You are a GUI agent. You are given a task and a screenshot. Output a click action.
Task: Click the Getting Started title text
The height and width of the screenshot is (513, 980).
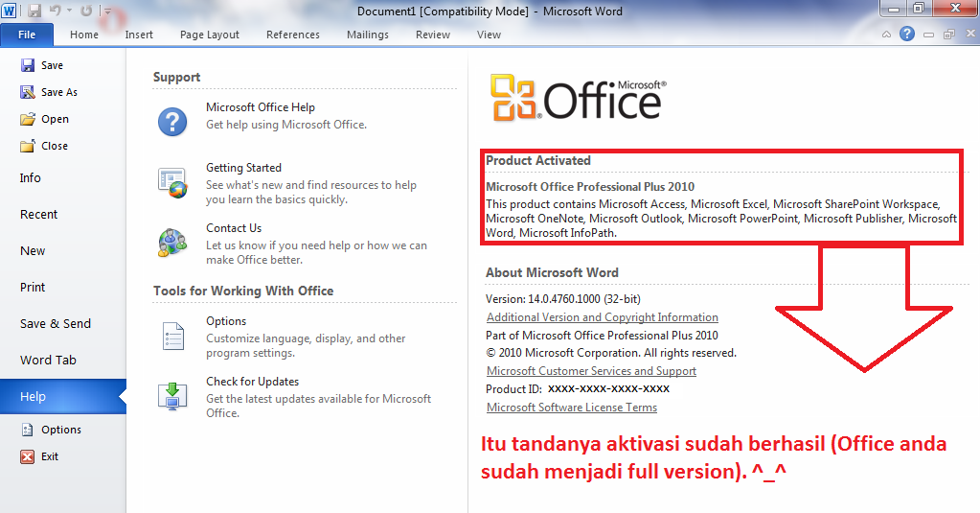243,168
